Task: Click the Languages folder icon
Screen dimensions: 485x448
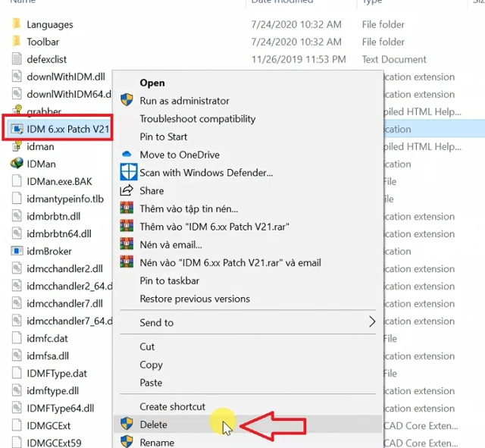Action: point(17,25)
